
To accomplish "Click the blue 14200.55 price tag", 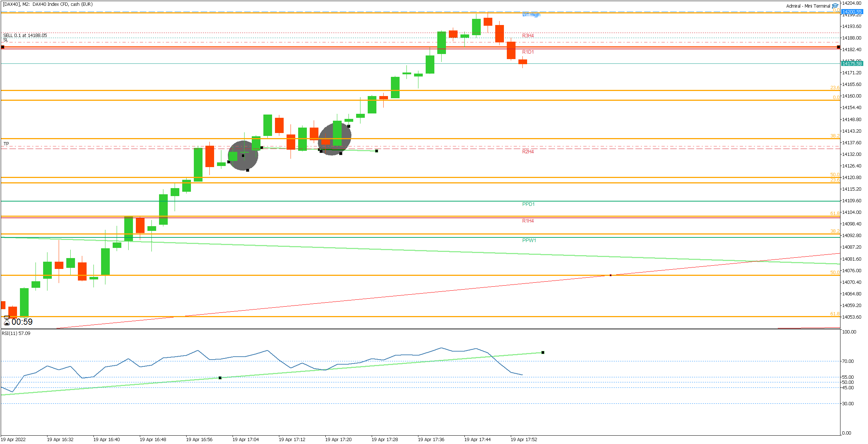I will point(851,12).
